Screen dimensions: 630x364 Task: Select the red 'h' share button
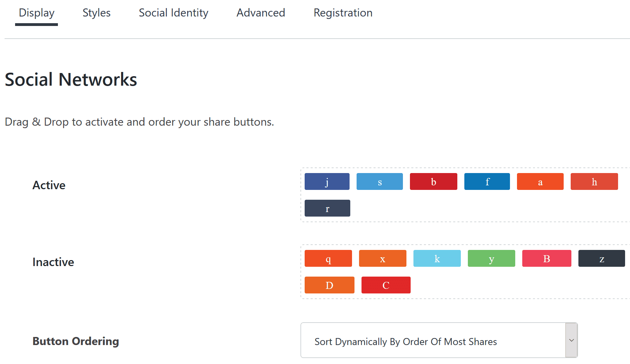(x=594, y=181)
